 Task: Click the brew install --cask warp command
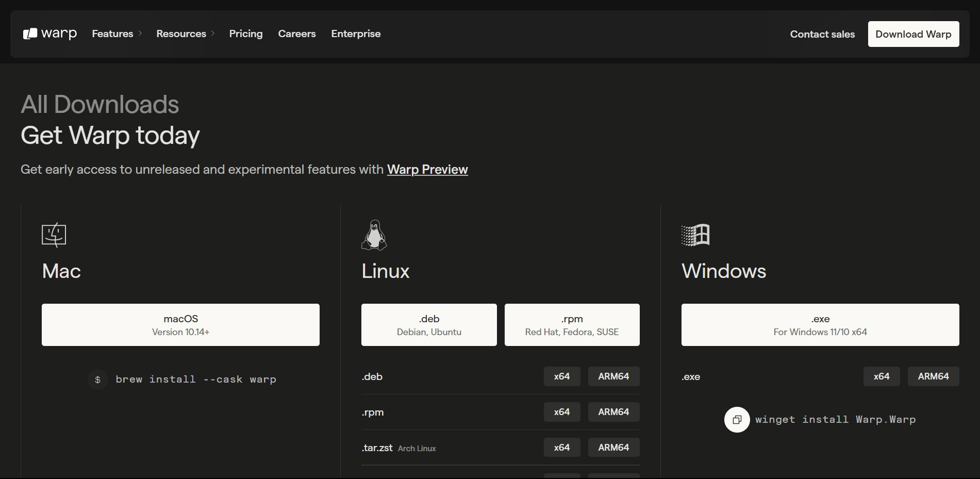point(196,379)
